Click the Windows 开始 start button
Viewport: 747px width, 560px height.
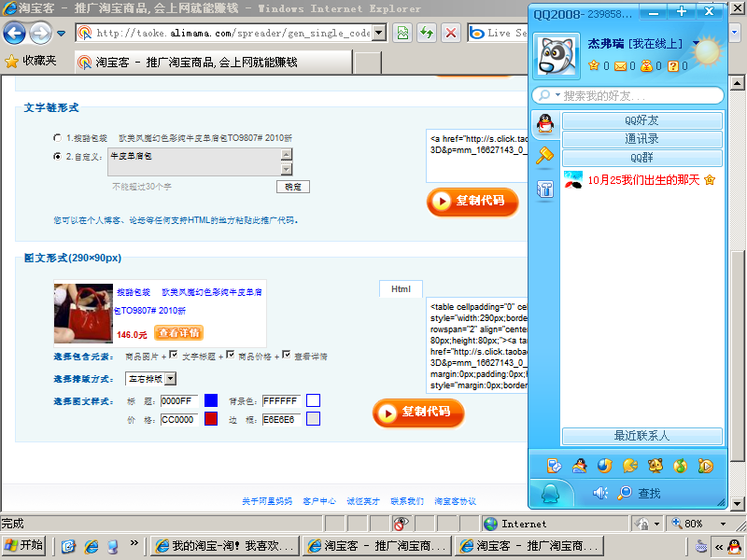tap(23, 546)
